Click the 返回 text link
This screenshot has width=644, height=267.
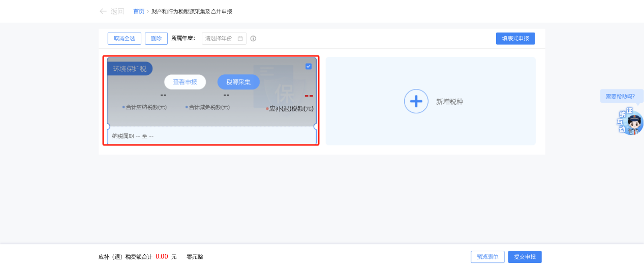click(117, 11)
